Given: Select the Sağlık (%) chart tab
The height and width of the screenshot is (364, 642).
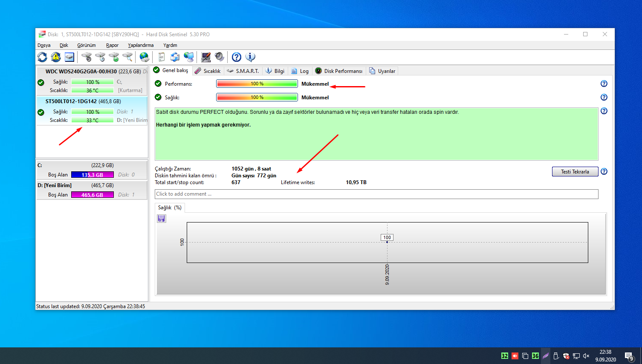Looking at the screenshot, I should 170,208.
